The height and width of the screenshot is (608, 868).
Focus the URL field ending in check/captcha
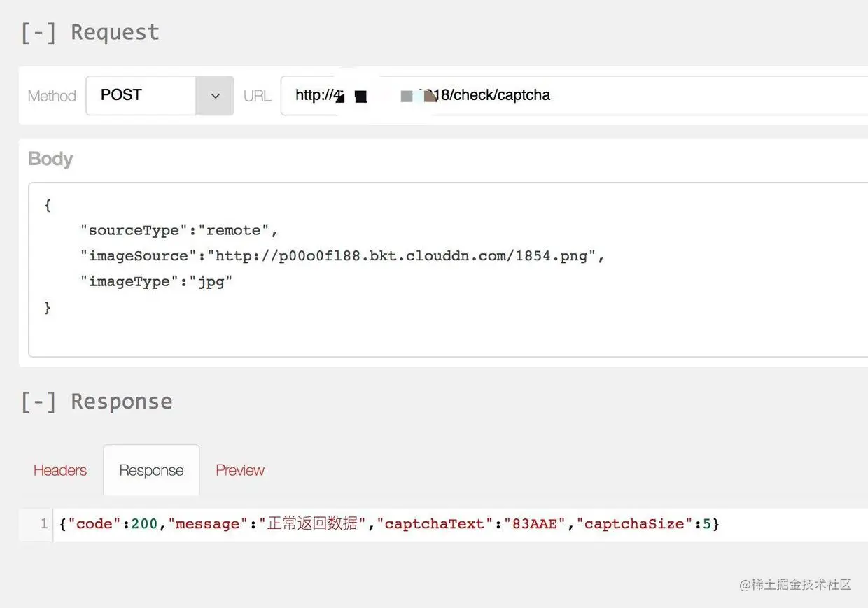[574, 96]
